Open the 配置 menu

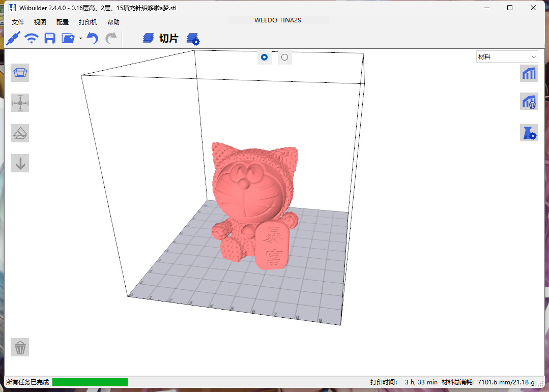pyautogui.click(x=62, y=22)
